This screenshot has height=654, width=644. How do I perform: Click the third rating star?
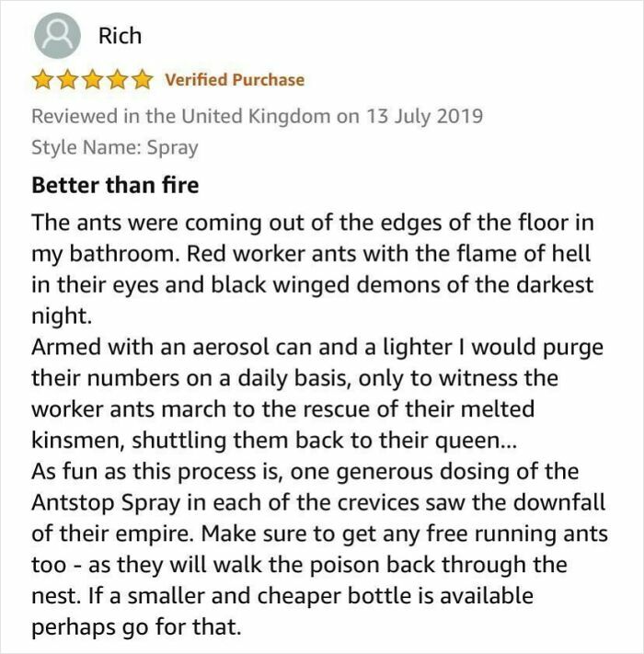pos(91,80)
